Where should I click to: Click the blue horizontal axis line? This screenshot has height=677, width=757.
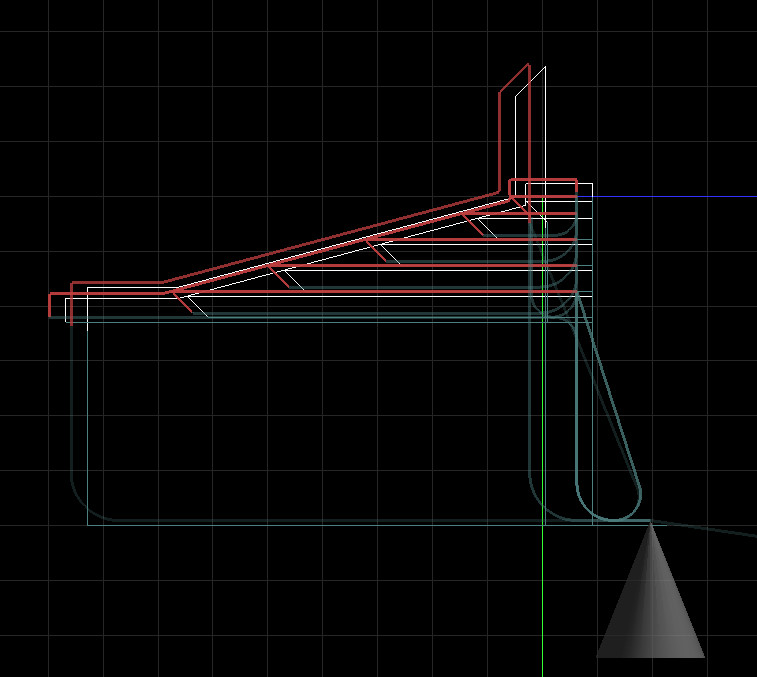pos(680,196)
